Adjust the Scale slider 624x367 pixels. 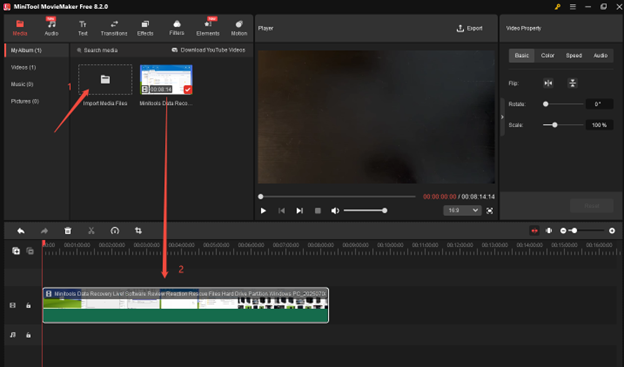point(563,125)
